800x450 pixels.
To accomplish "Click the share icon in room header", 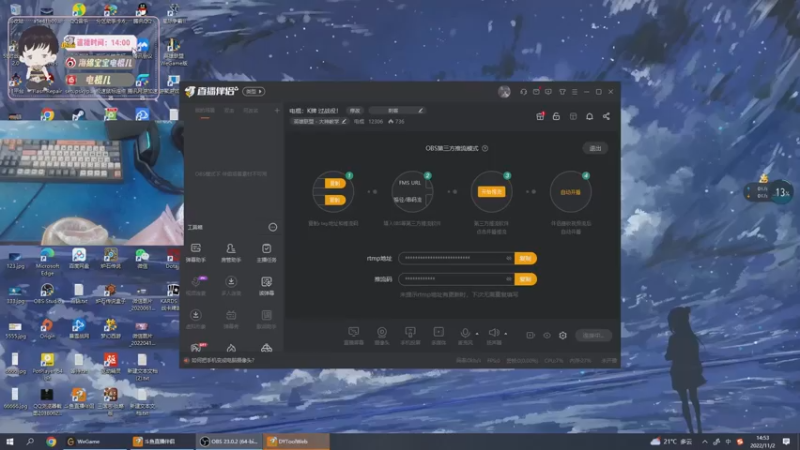I will (x=606, y=116).
